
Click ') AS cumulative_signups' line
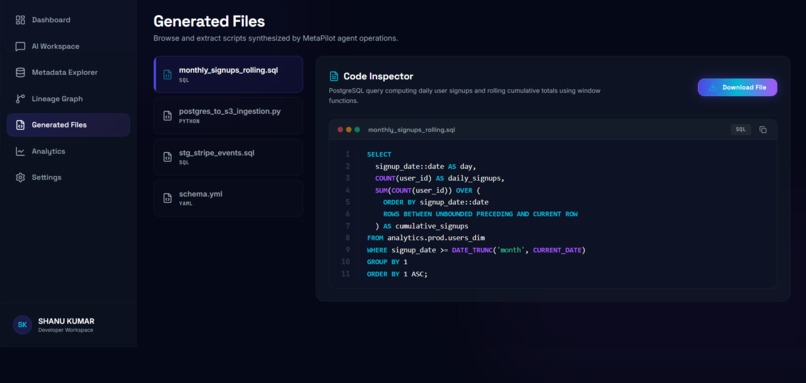422,226
